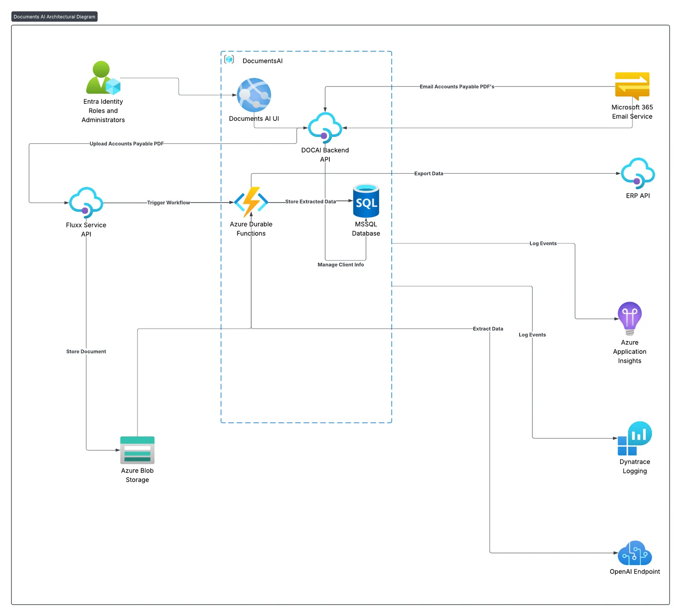This screenshot has height=616, width=681.
Task: Select the Azure Durable Functions lightning icon
Action: 251,202
